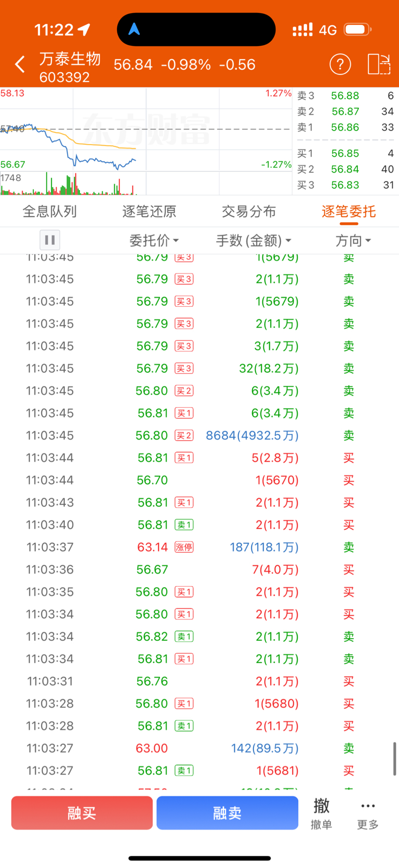
Task: Select the 买3 56.83 order book row
Action: (345, 185)
